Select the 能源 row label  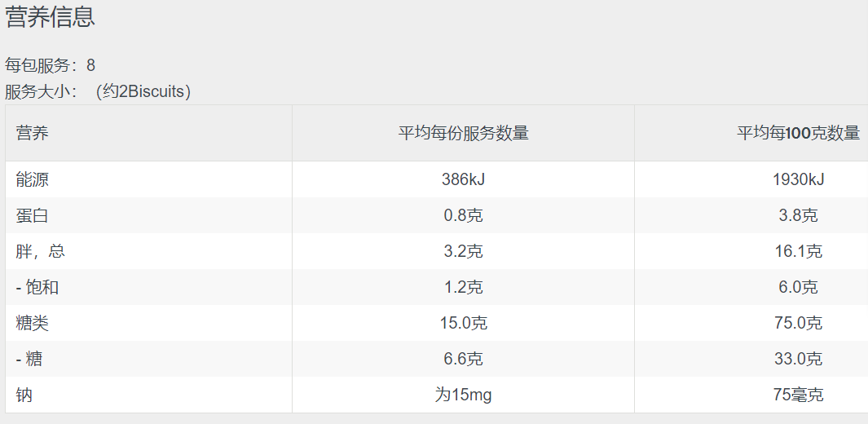pyautogui.click(x=33, y=179)
